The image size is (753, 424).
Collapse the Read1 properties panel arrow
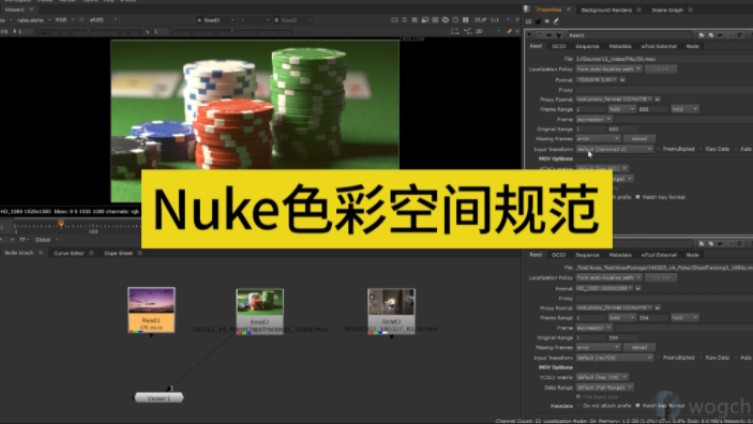[x=530, y=35]
